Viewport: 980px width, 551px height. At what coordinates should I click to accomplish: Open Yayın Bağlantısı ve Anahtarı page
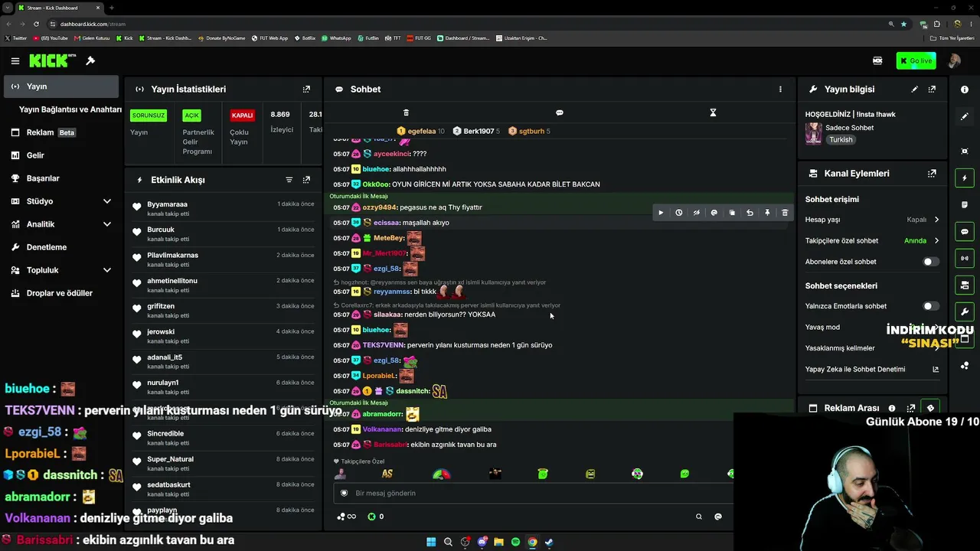coord(70,109)
